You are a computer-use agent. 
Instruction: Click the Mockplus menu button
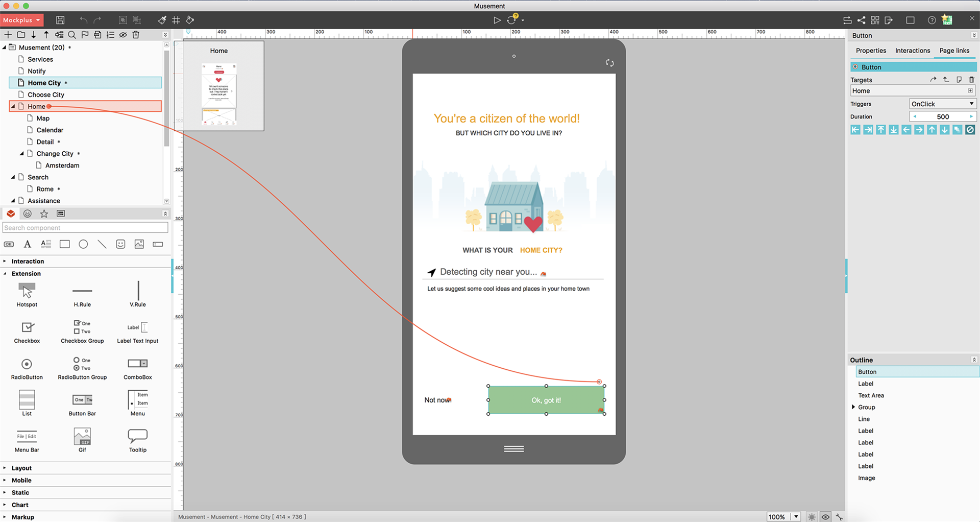22,20
